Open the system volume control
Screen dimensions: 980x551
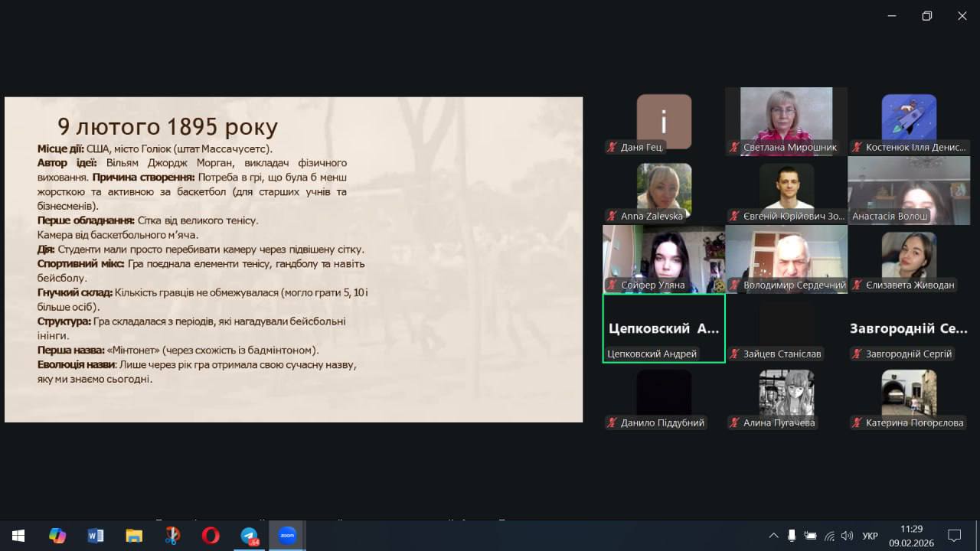pos(847,536)
